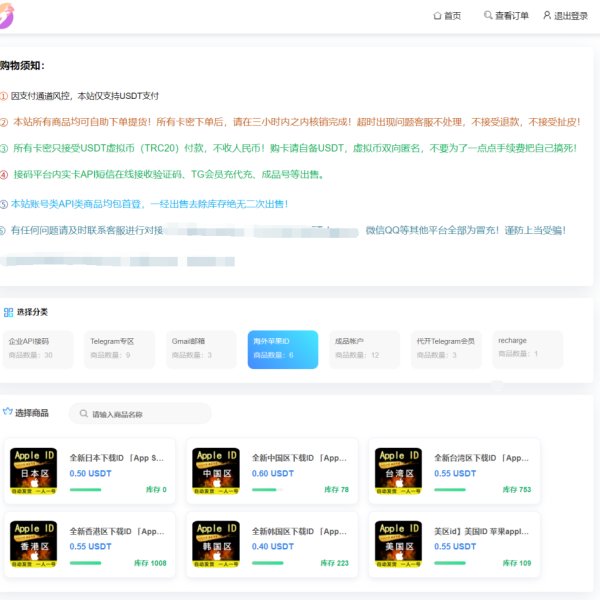Viewport: 600px width, 600px height.
Task: Open product 全新韩国区下载ID title
Action: 299,532
